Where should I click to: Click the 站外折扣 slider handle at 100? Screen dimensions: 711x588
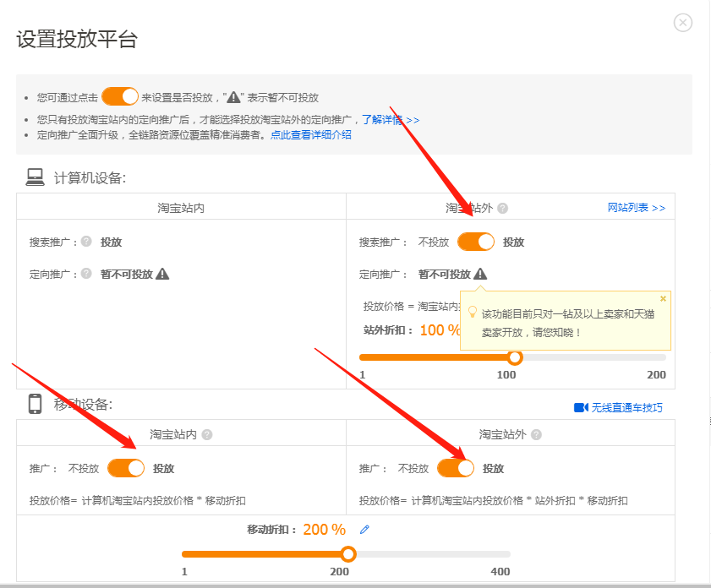(514, 357)
